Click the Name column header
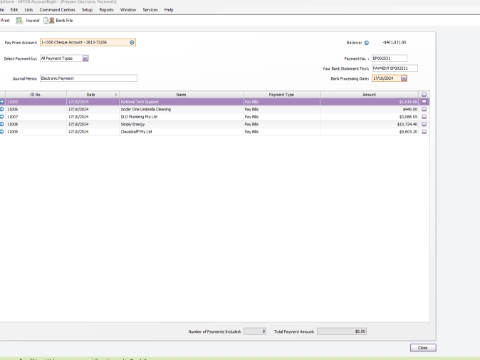Viewport: 480px width, 360px height. click(181, 95)
